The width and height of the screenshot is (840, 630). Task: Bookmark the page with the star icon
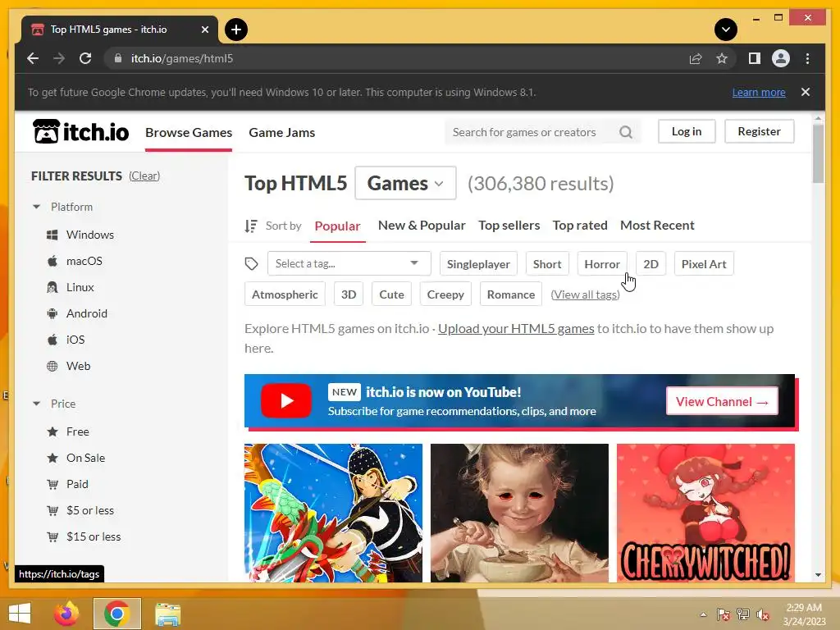coord(722,58)
